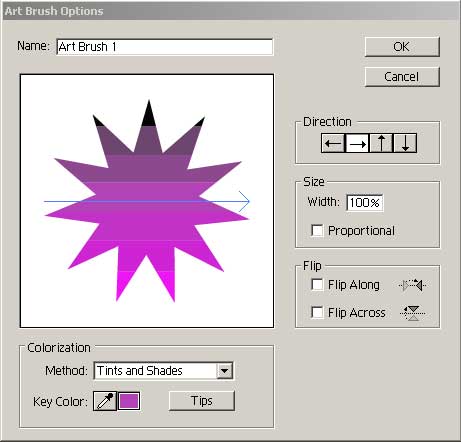Click the Flip Along preview icon
Image resolution: width=461 pixels, height=442 pixels.
click(x=413, y=285)
